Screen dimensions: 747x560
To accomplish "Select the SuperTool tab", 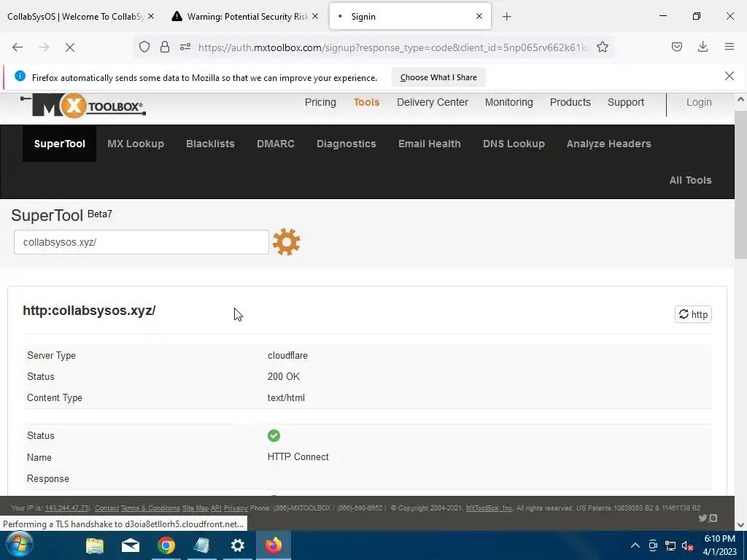I will [60, 144].
